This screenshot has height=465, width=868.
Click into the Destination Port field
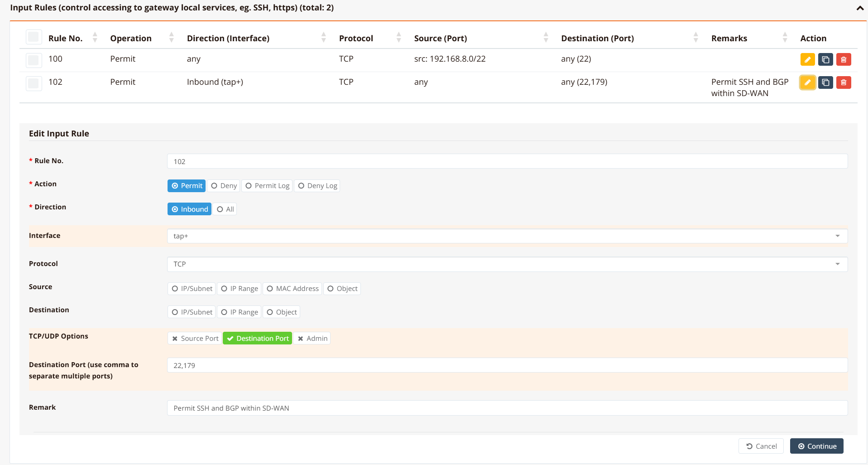pyautogui.click(x=507, y=366)
